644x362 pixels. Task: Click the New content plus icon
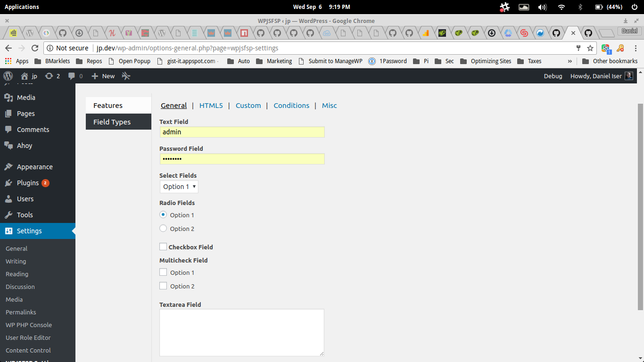coord(95,76)
